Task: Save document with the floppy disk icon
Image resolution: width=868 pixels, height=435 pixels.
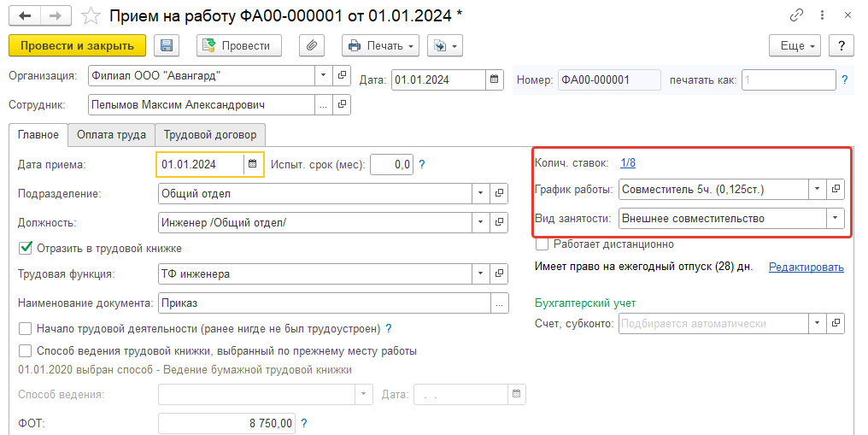Action: (166, 45)
